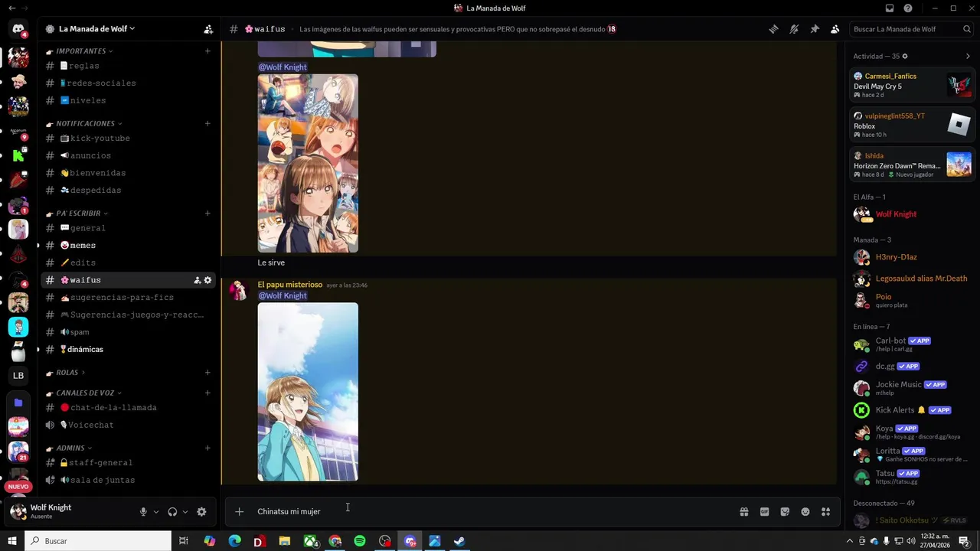Toggle channel notification mute bell icon

[x=794, y=29]
